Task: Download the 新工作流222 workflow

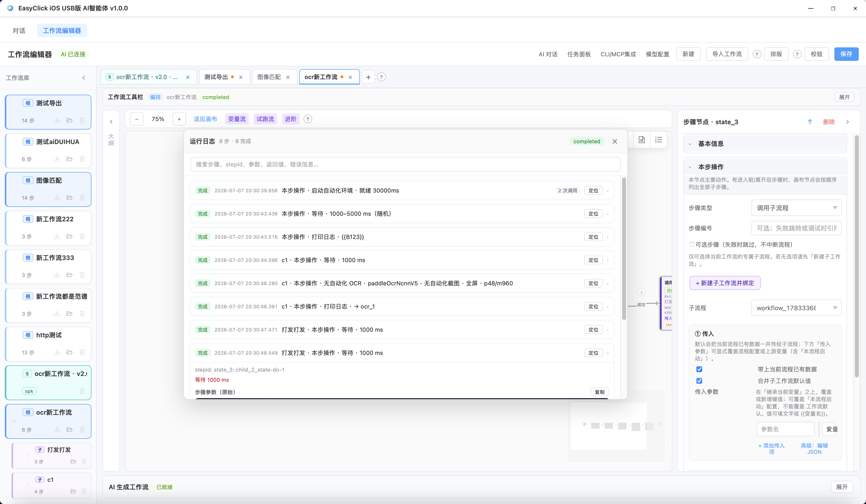Action: [57, 236]
